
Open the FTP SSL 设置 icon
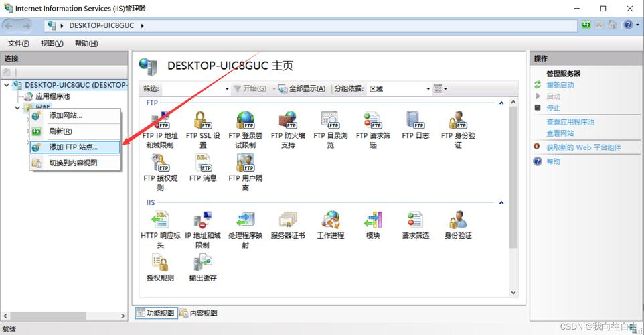point(202,121)
